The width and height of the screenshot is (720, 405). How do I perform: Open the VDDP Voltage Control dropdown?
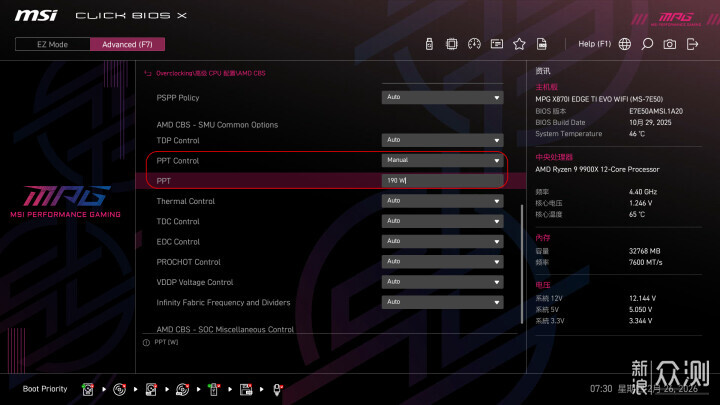coord(442,281)
